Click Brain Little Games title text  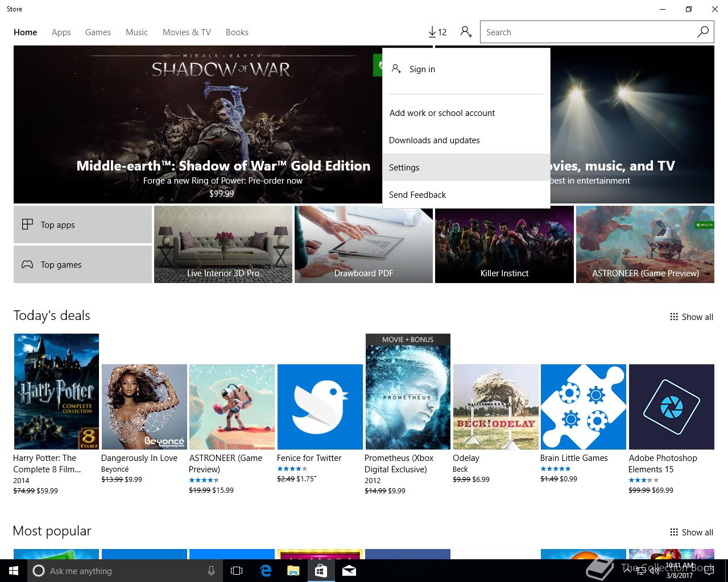click(x=574, y=458)
